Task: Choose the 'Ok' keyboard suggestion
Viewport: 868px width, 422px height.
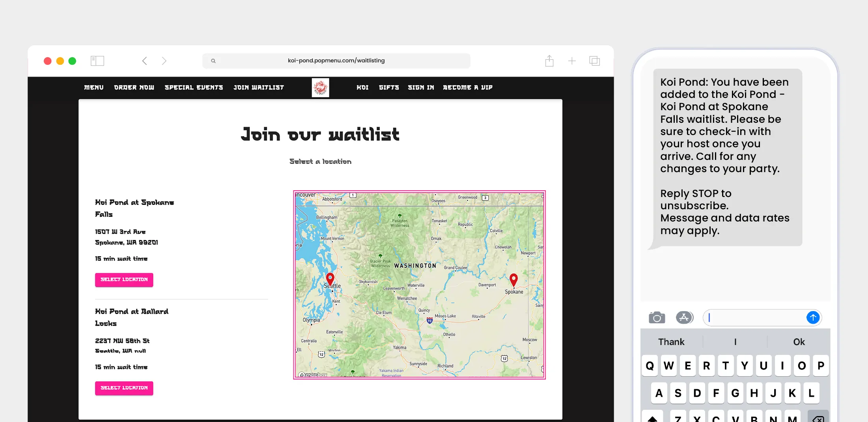Action: (x=799, y=342)
